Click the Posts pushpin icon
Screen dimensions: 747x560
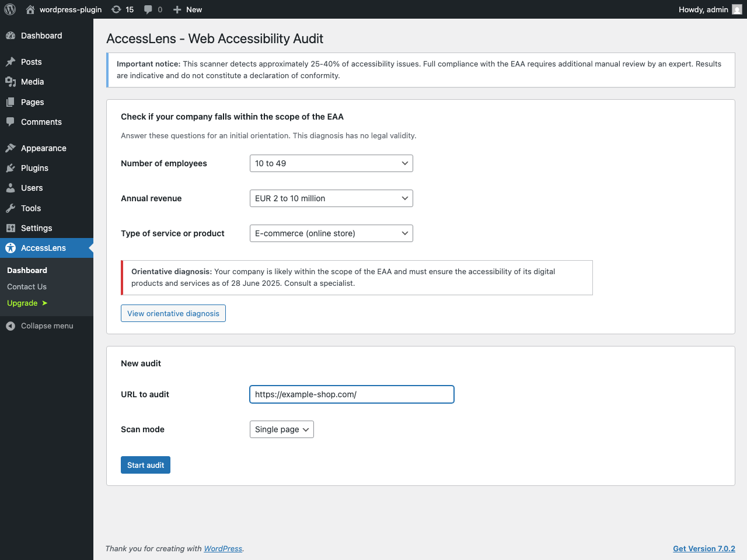11,62
